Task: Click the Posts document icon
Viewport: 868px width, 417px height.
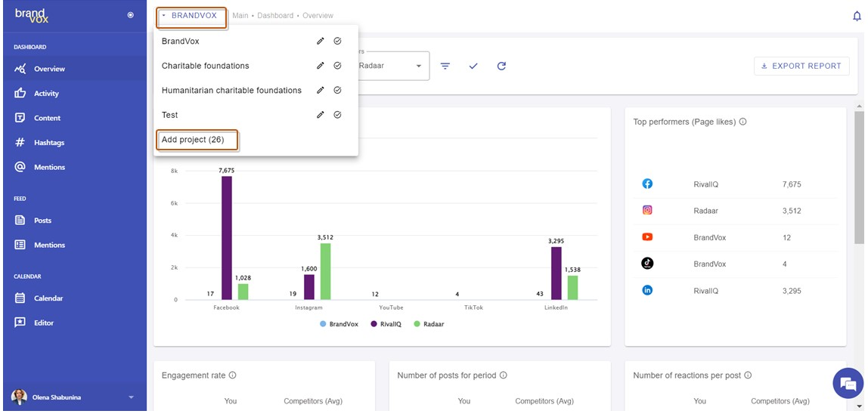Action: (20, 220)
